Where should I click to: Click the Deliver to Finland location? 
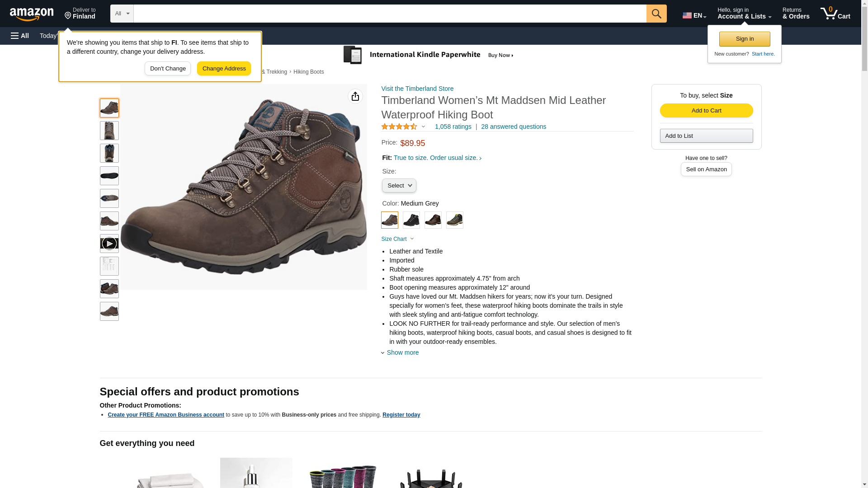point(80,14)
